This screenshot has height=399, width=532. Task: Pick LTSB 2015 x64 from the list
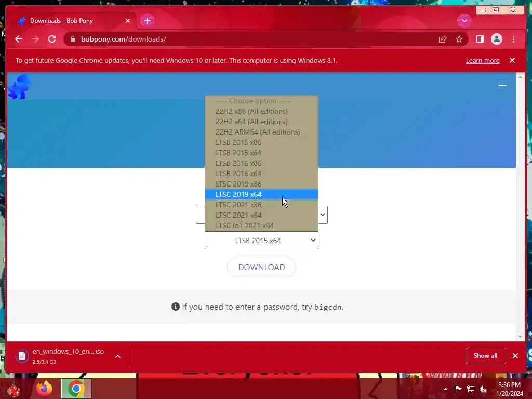pyautogui.click(x=262, y=153)
